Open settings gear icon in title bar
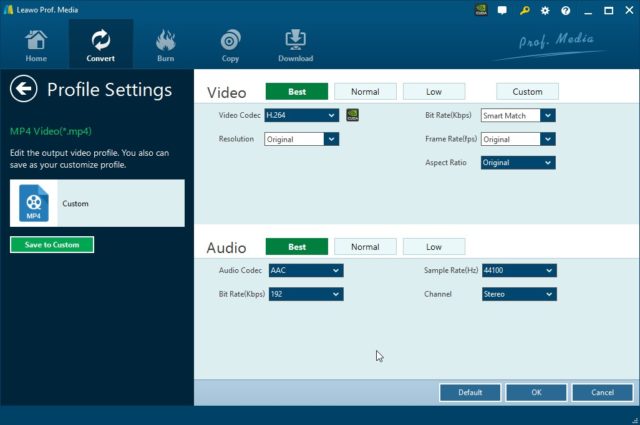 click(x=545, y=11)
